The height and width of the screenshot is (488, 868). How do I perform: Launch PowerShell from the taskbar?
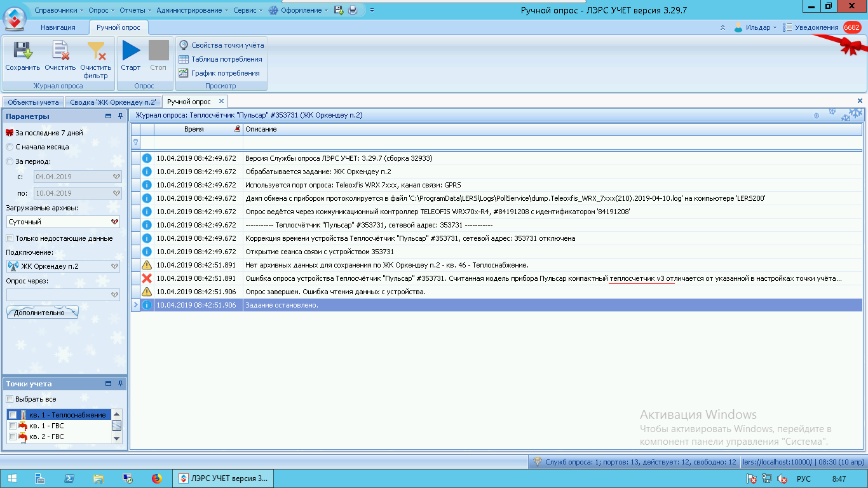click(x=69, y=478)
